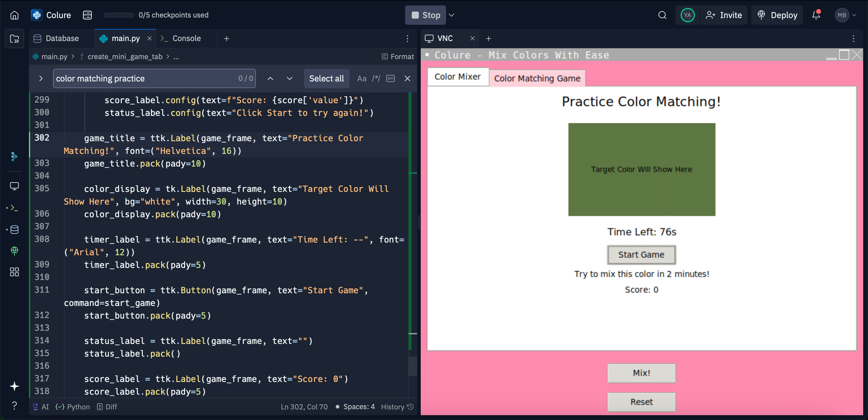Image resolution: width=868 pixels, height=420 pixels.
Task: Click the apps grid icon in sidebar
Action: (x=14, y=272)
